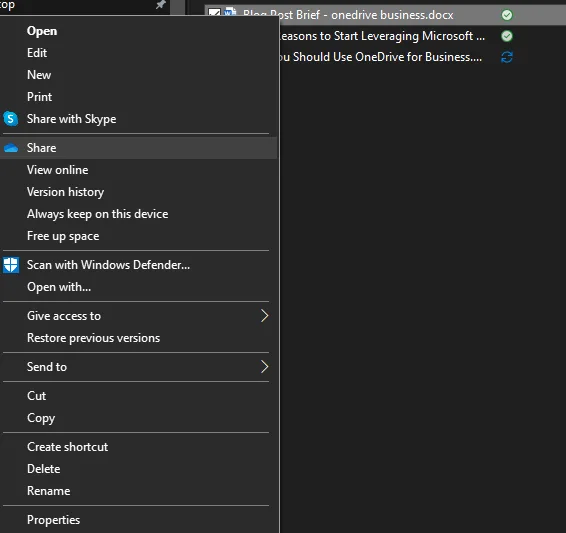Click the Skype icon in context menu
The width and height of the screenshot is (566, 533).
point(11,119)
